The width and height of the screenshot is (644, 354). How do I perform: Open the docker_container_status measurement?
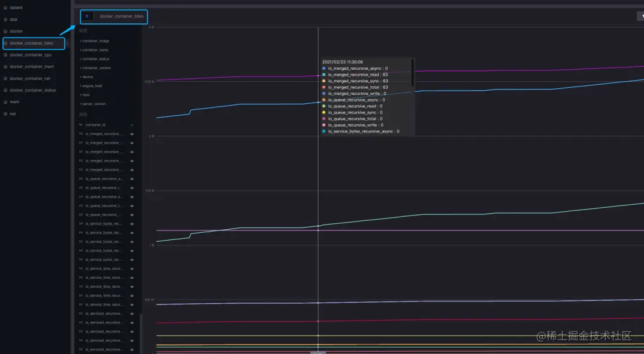click(33, 90)
